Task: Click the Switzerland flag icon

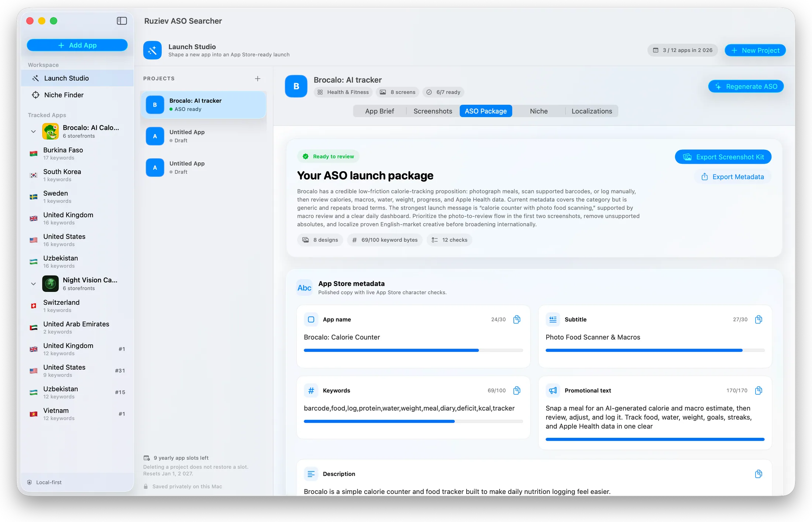Action: 34,306
